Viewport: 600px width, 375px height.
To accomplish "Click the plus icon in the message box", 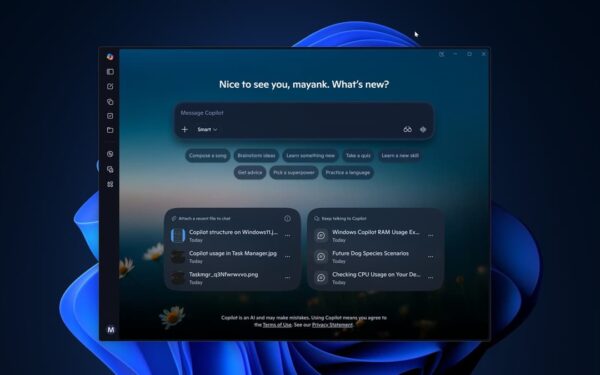I will coord(184,129).
